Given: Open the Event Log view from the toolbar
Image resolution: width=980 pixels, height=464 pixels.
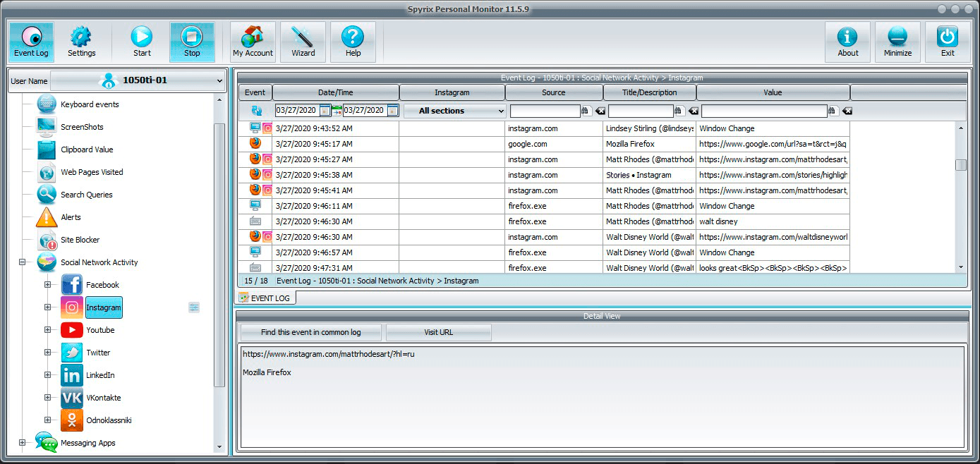Looking at the screenshot, I should click(x=31, y=42).
